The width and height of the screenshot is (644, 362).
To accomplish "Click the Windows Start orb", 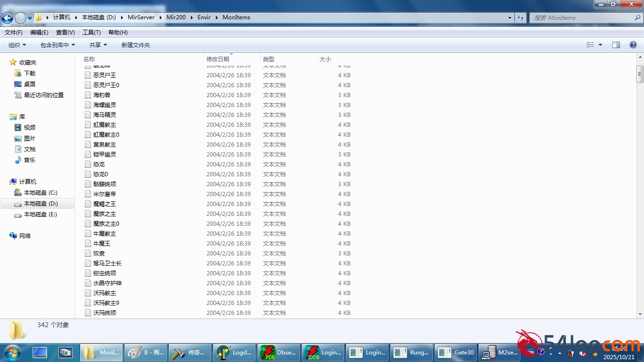I will [12, 352].
